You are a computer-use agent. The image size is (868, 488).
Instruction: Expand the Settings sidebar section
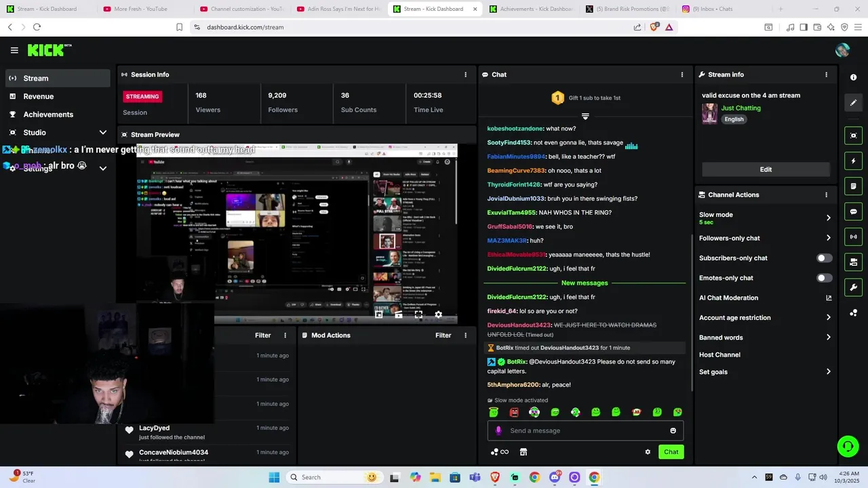tap(103, 168)
